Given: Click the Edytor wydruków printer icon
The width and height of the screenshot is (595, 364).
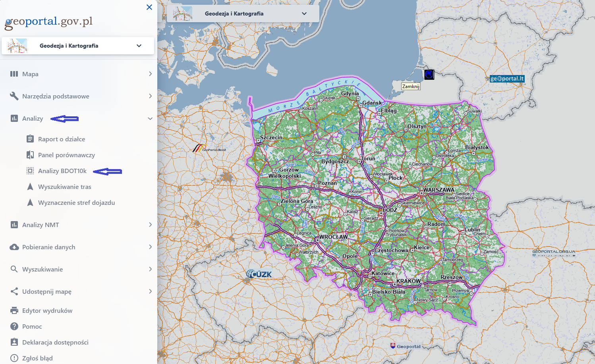Looking at the screenshot, I should pyautogui.click(x=14, y=310).
